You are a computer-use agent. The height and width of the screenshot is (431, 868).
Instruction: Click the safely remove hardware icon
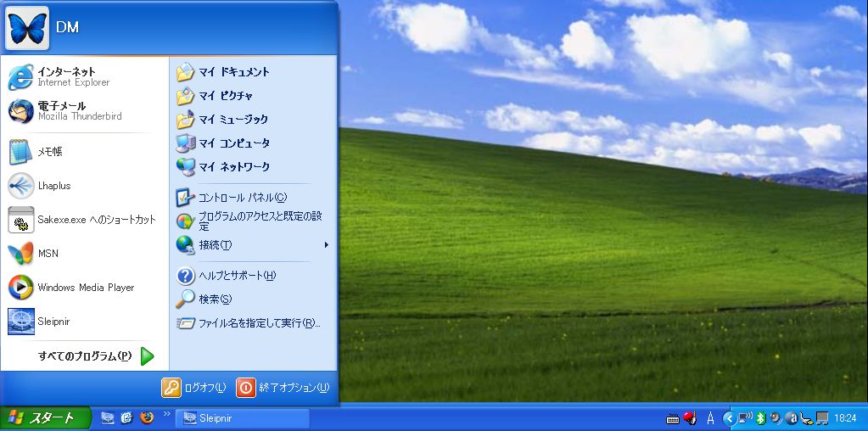(807, 418)
